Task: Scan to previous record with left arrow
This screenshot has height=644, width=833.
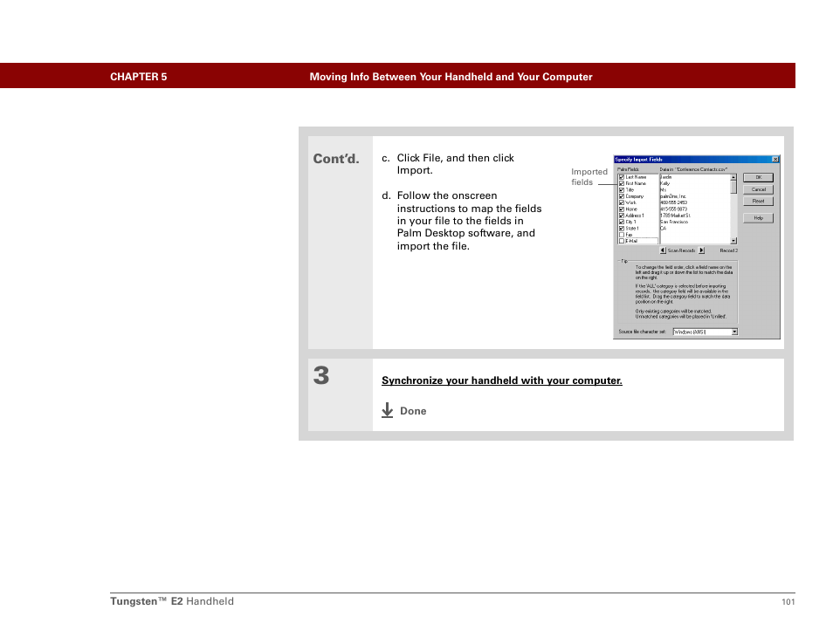Action: 663,250
